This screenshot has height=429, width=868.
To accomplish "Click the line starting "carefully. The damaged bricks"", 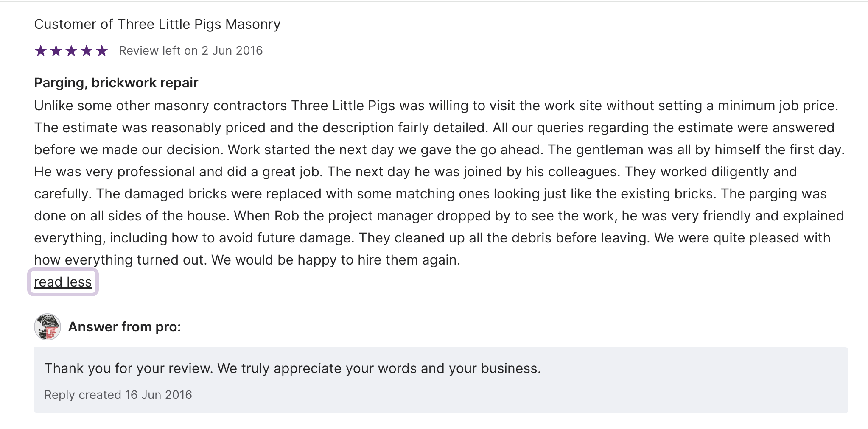I will [x=430, y=194].
